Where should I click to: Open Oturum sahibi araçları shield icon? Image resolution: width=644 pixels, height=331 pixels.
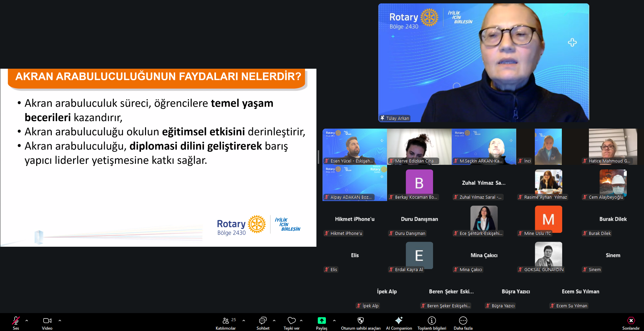tap(361, 321)
